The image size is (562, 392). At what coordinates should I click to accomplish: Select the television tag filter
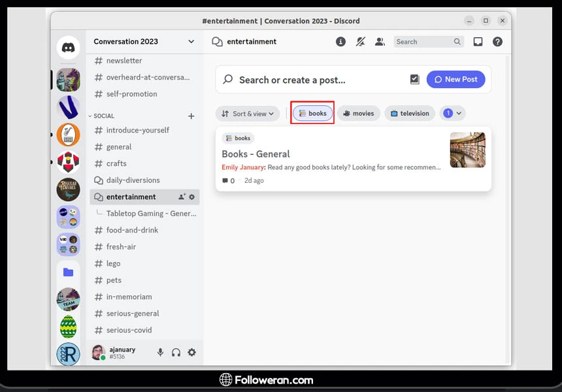pos(409,114)
